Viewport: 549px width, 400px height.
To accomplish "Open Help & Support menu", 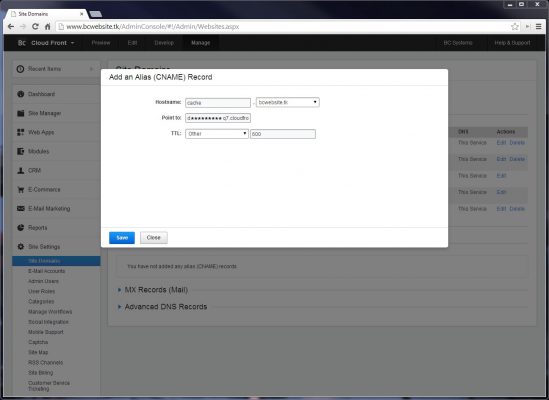I will [x=512, y=43].
